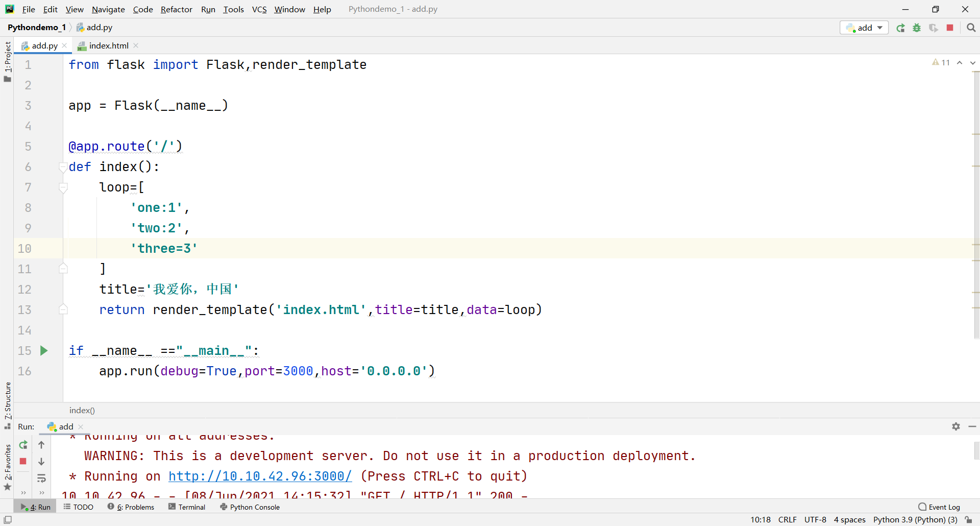This screenshot has height=526, width=980.
Task: Open the Terminal tool window
Action: (187, 507)
